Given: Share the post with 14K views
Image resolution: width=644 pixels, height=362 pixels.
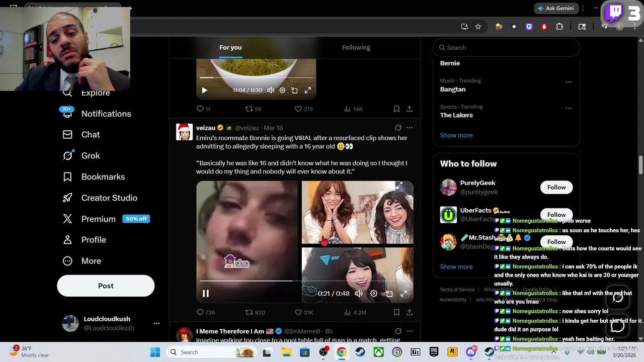Looking at the screenshot, I should (410, 109).
